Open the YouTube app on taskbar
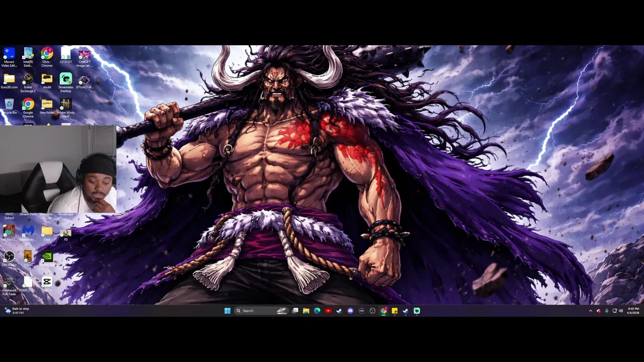644x362 pixels. tap(328, 311)
